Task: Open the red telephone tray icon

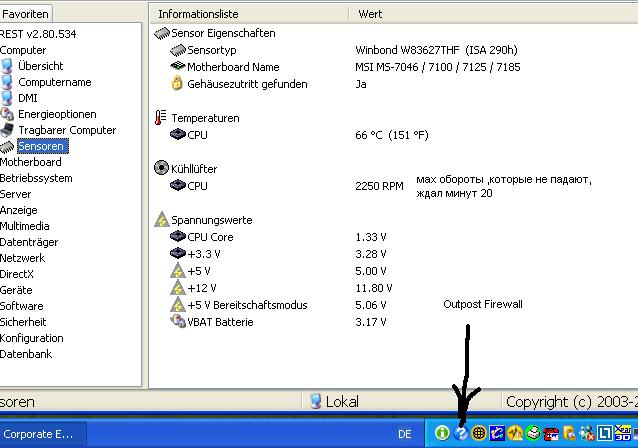Action: 551,434
